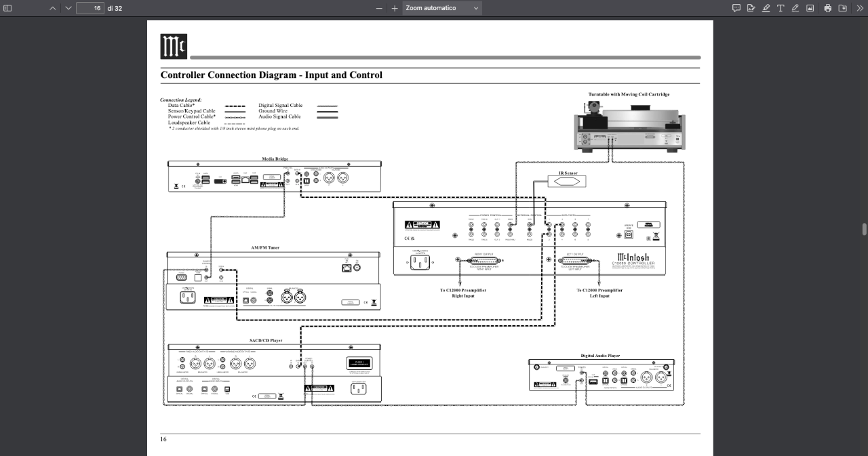Select the highlighter tool
Screen dimensions: 868x456
766,8
